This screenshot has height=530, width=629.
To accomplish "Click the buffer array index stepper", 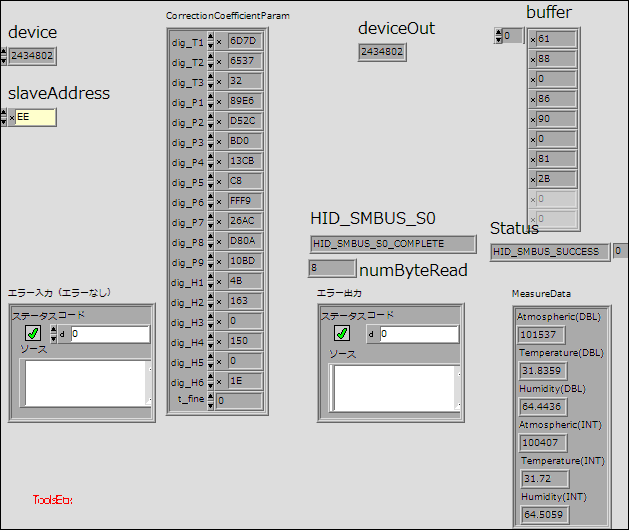I will tap(498, 36).
